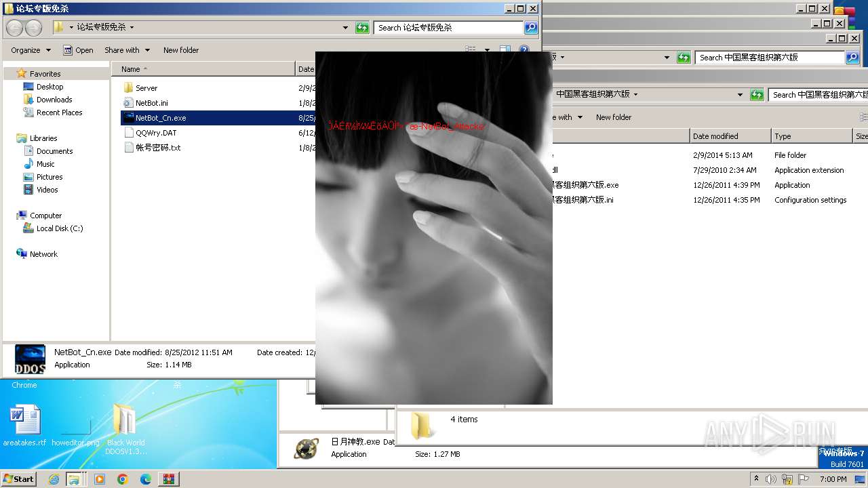Open the Documents library
Viewport: 868px width, 488px height.
[54, 151]
